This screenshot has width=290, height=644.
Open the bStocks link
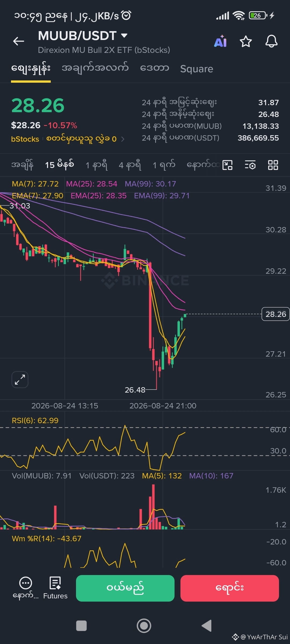pos(25,139)
